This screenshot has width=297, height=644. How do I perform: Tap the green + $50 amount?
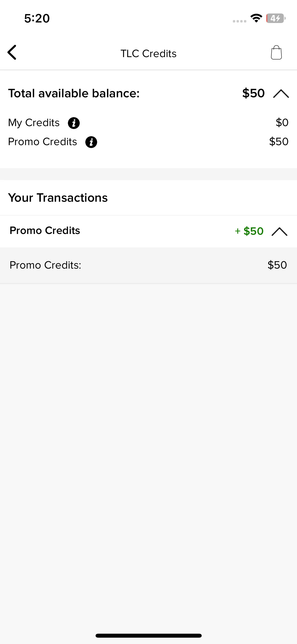click(249, 231)
